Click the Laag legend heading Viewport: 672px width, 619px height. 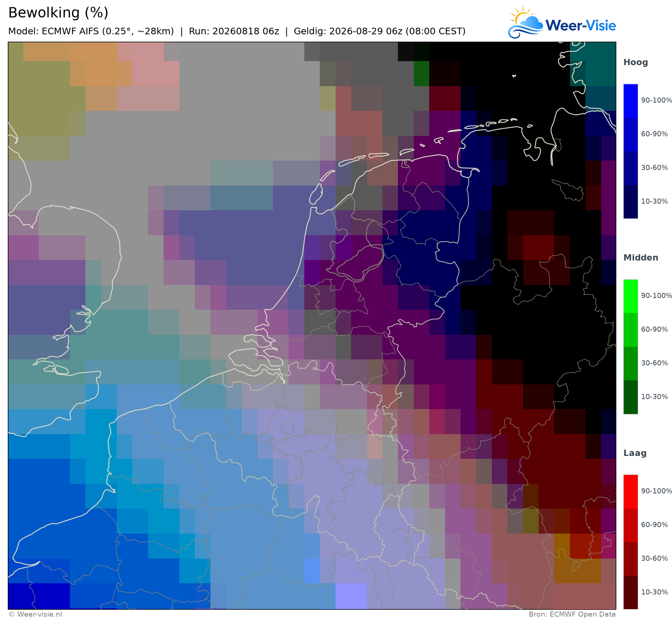pyautogui.click(x=635, y=453)
